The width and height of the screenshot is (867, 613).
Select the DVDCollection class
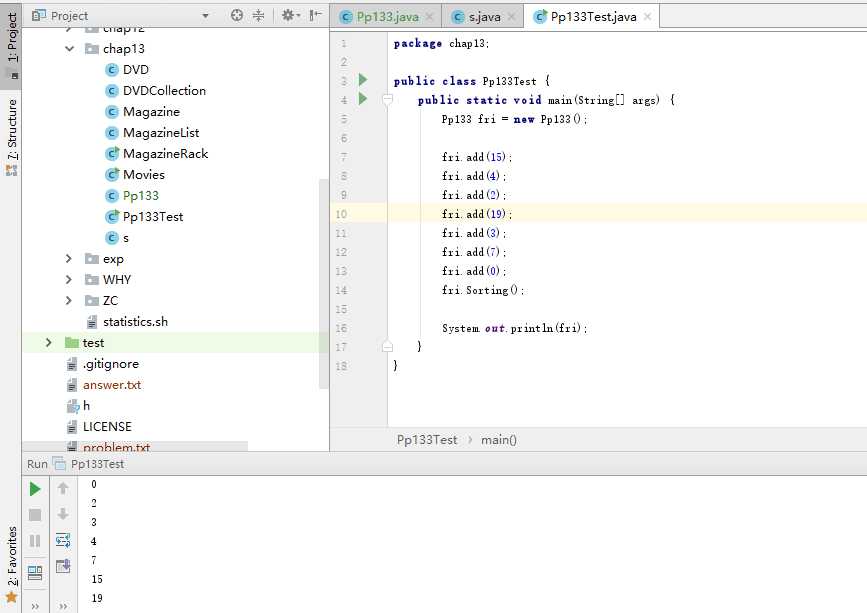(164, 91)
